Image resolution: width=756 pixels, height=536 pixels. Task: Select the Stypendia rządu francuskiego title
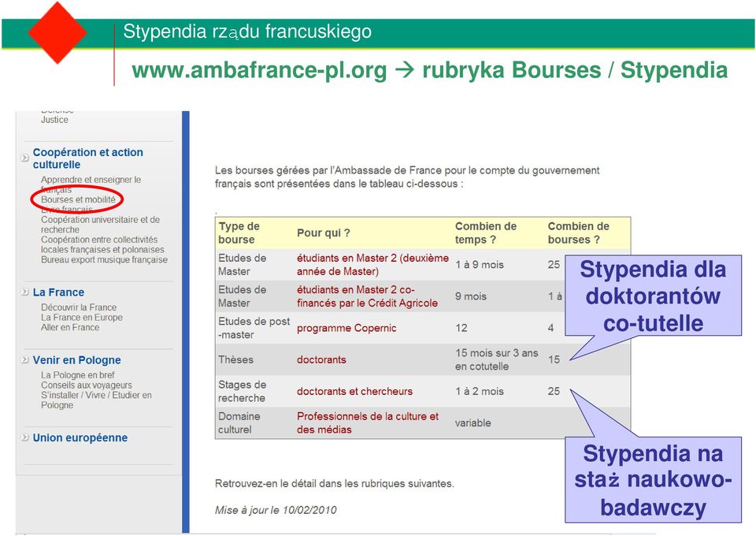(x=247, y=32)
